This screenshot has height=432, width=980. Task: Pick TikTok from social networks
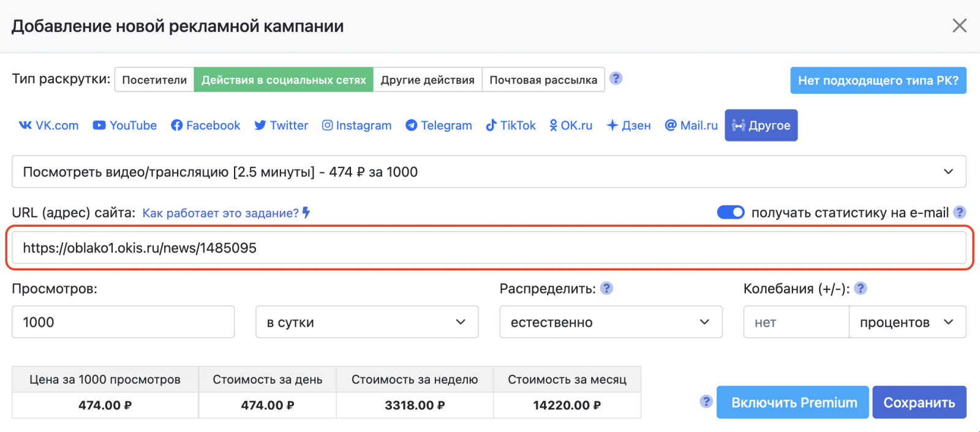click(511, 126)
